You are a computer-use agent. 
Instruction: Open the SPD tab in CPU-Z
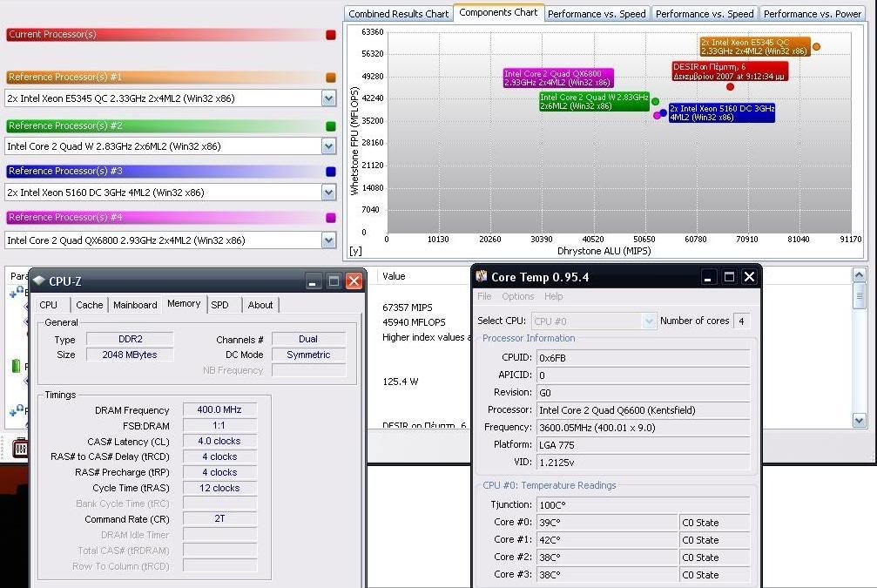[x=220, y=305]
